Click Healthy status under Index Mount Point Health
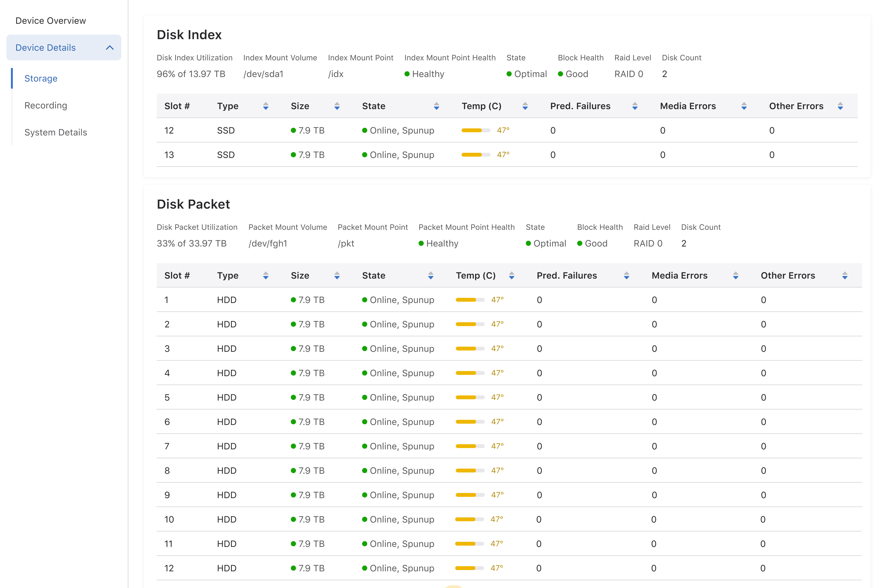 pyautogui.click(x=424, y=74)
